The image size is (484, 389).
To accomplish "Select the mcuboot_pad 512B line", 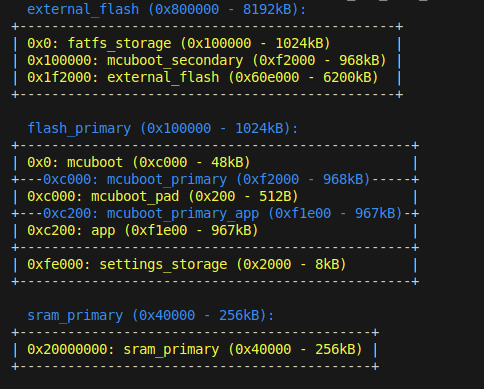I will 163,196.
